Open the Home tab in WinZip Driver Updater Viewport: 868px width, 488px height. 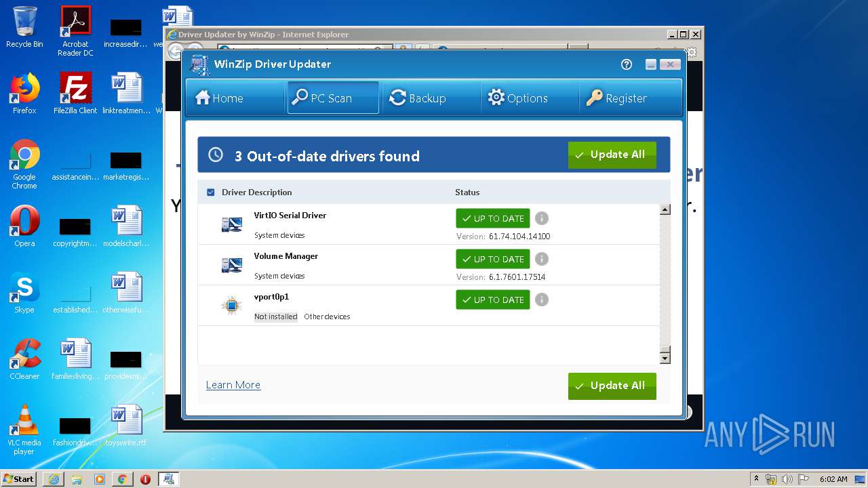(x=235, y=98)
